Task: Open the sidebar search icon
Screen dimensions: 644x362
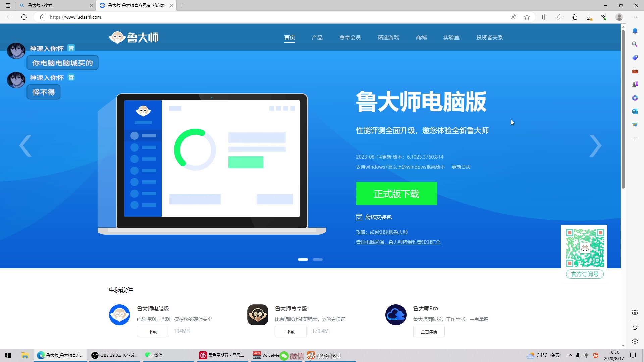Action: click(x=635, y=44)
